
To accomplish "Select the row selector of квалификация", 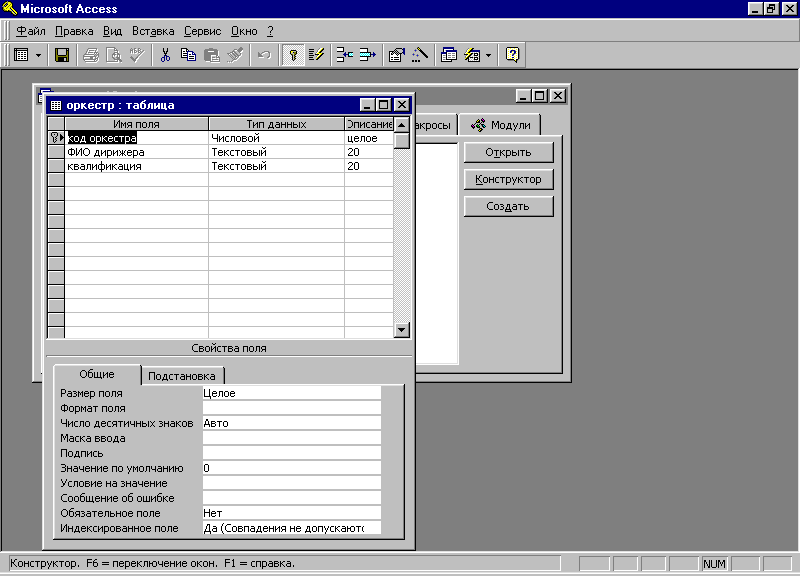I will click(x=56, y=166).
